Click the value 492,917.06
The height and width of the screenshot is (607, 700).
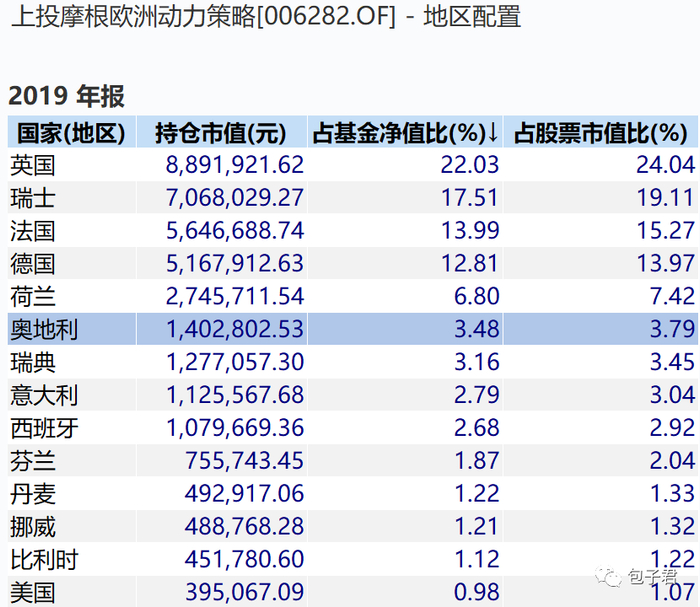[244, 494]
